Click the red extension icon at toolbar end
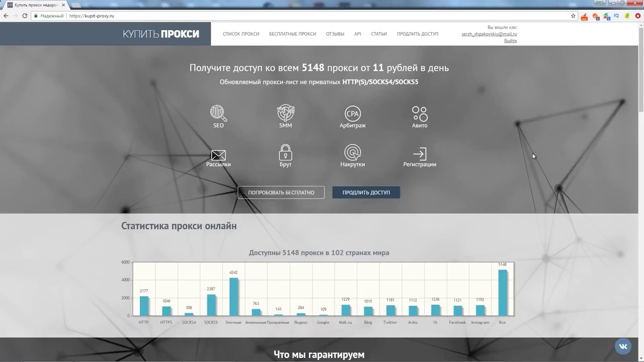Viewport: 644px width, 362px height. click(x=637, y=16)
